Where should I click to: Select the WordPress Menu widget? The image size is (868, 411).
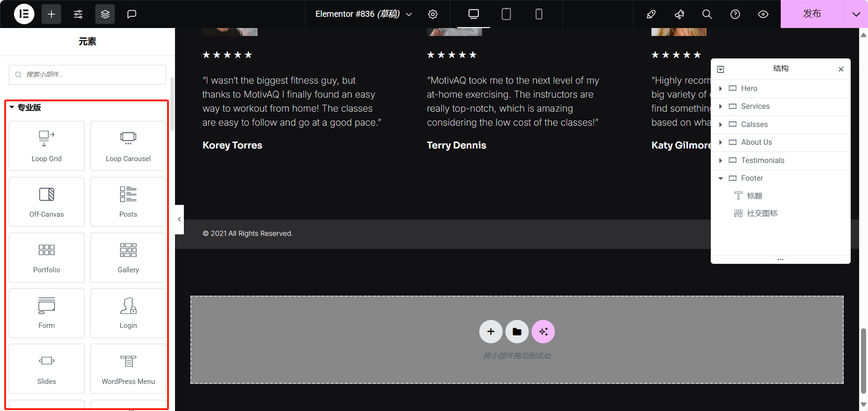128,369
